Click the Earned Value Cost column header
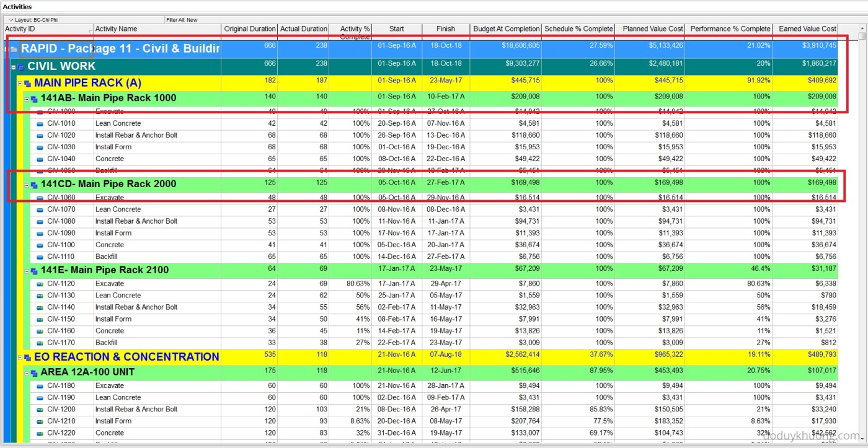 click(x=807, y=29)
